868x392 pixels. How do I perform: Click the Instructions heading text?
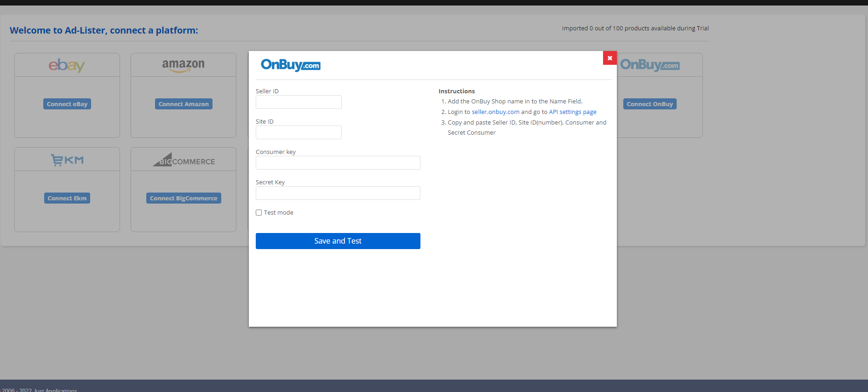(457, 91)
